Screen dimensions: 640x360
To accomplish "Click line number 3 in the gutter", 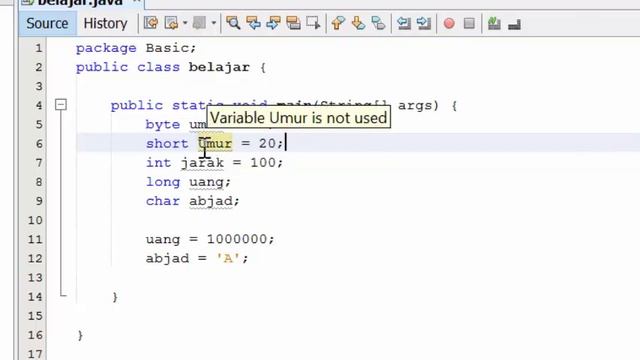I will 39,86.
